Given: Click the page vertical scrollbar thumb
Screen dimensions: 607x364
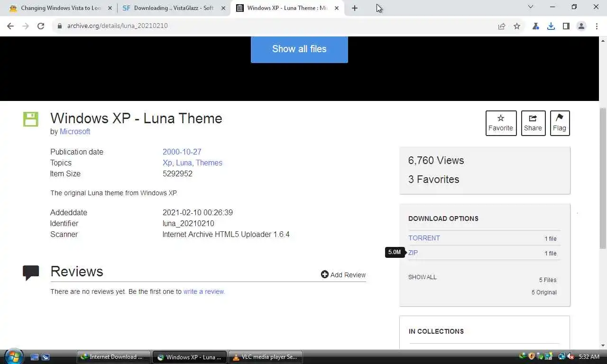Looking at the screenshot, I should 603,178.
